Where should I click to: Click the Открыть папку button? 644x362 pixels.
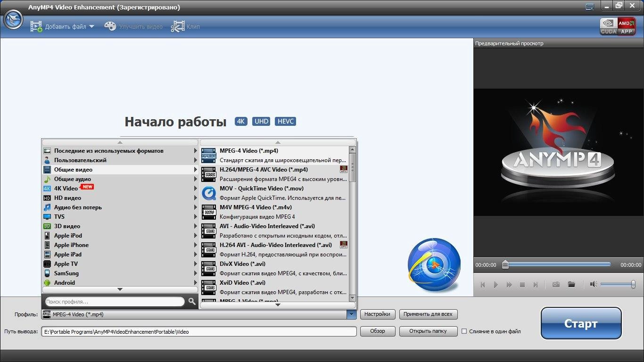pos(429,331)
